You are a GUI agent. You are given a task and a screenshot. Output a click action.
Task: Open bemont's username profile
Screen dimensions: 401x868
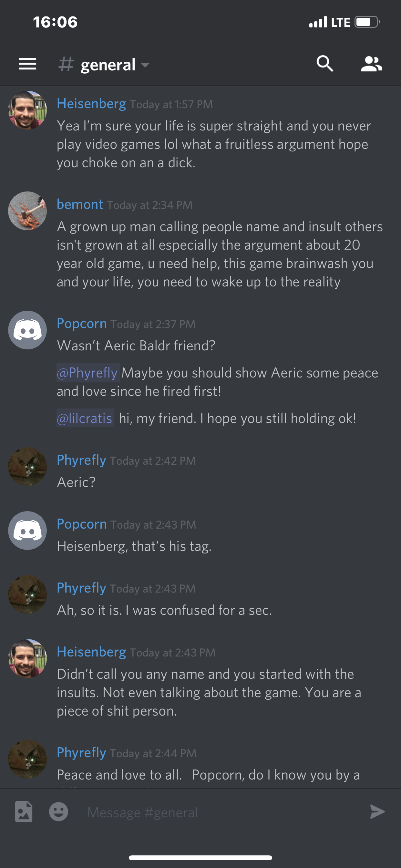click(80, 204)
